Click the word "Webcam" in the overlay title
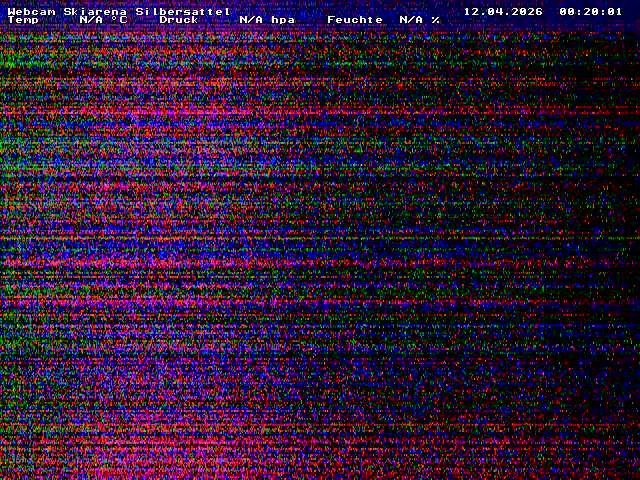This screenshot has height=480, width=640. click(31, 11)
